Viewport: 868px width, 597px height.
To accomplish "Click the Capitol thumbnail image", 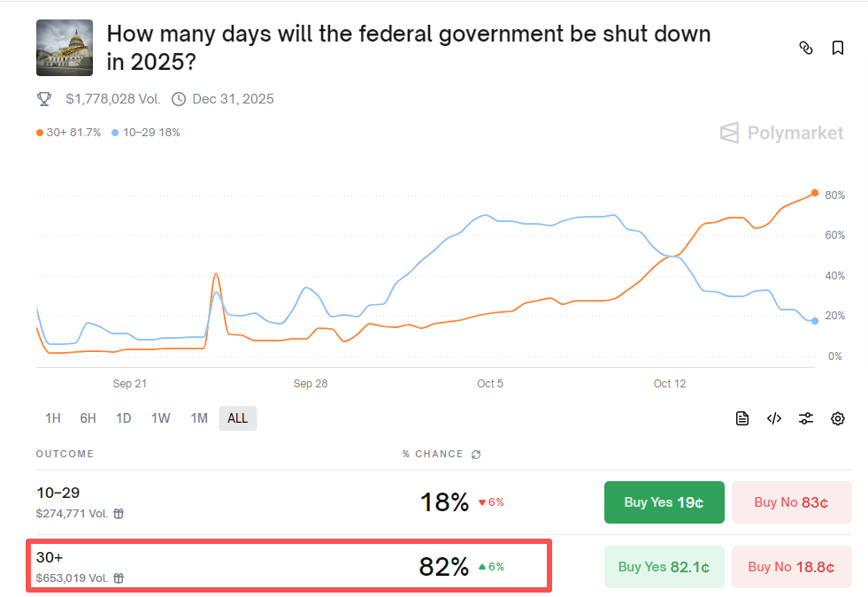I will coord(64,47).
